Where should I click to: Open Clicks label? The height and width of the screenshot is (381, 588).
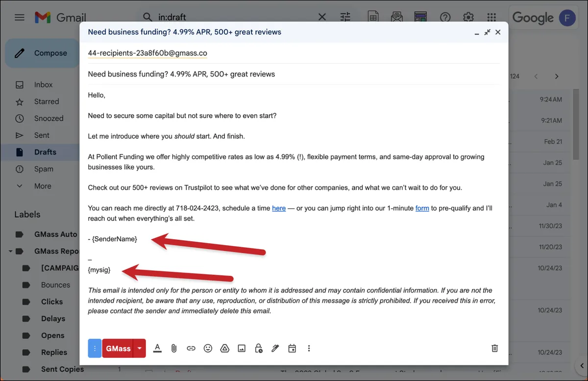pyautogui.click(x=52, y=302)
